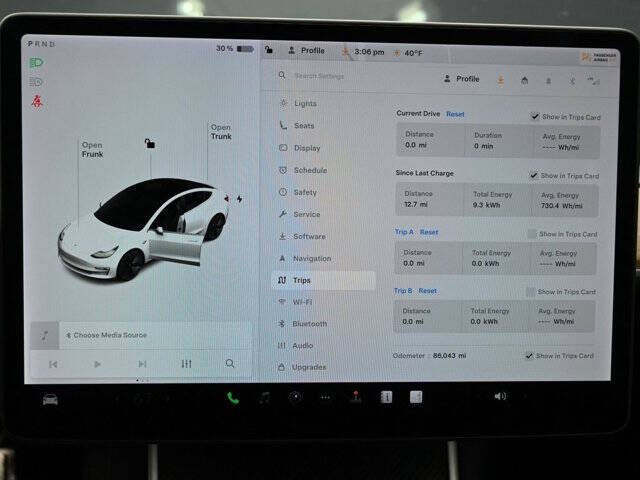
Task: Reset the Current Drive stats
Action: pyautogui.click(x=455, y=114)
